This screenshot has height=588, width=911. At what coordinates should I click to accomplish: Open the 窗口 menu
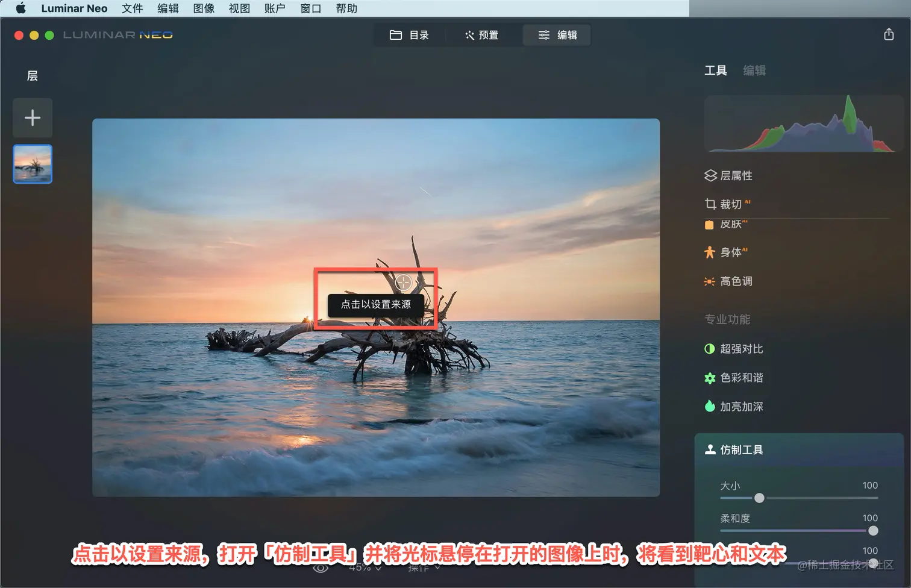[x=311, y=8]
